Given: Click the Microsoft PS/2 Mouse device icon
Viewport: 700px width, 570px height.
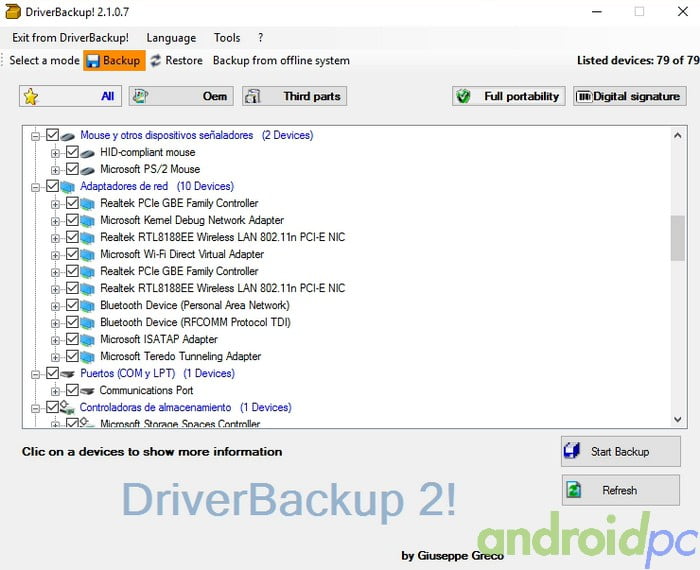Looking at the screenshot, I should point(88,170).
